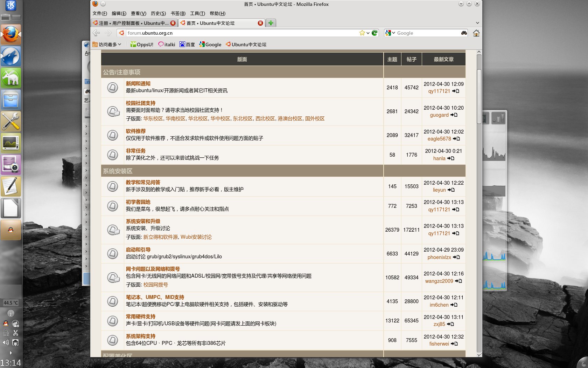Click the network connection tray icon

pyautogui.click(x=15, y=342)
